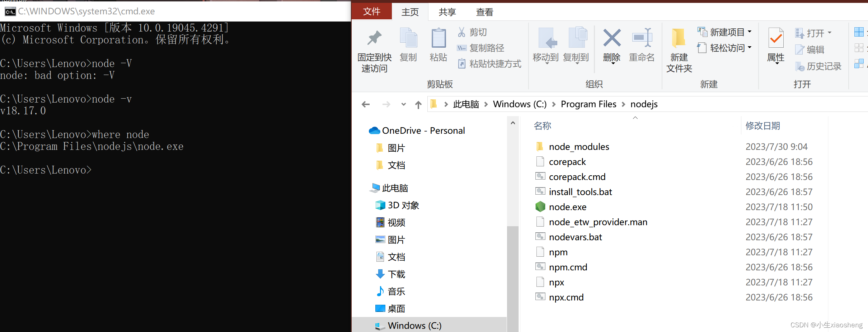Open the New item dropdown arrow
This screenshot has height=332, width=868.
[749, 32]
